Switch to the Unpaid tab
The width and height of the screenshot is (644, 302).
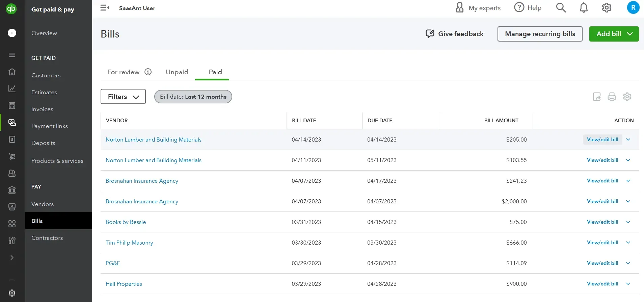click(x=177, y=72)
